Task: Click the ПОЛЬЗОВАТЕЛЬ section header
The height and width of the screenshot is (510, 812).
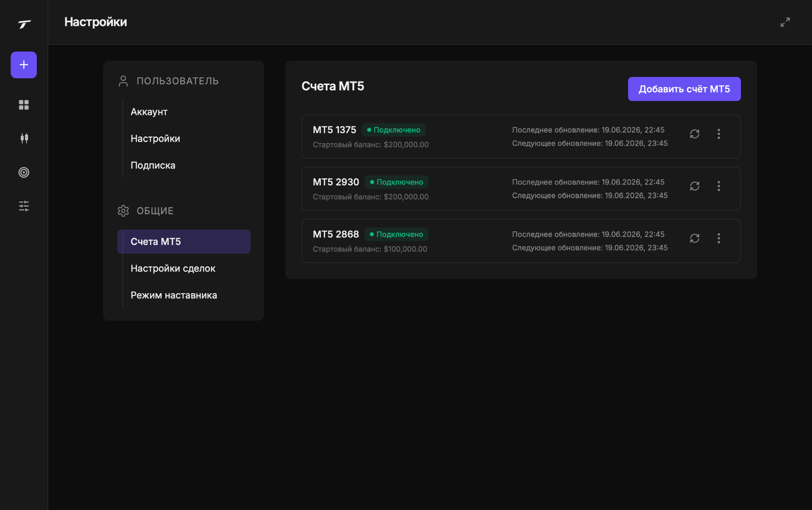Action: pyautogui.click(x=177, y=81)
